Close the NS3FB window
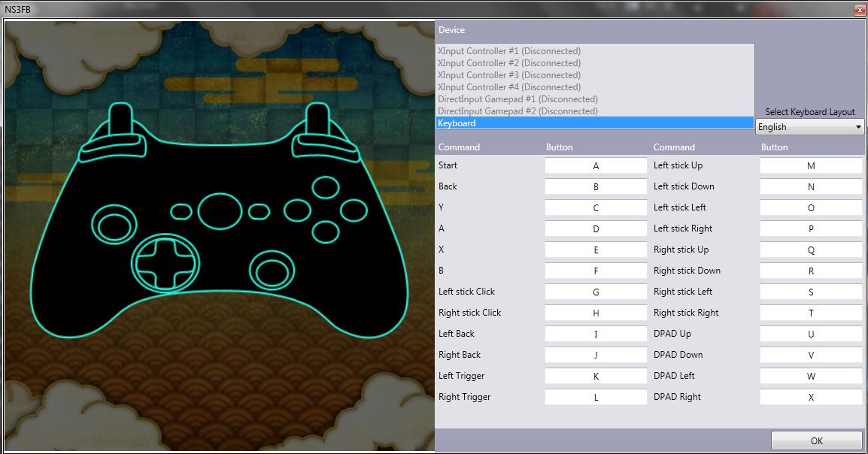Viewport: 868px width, 454px height. point(859,10)
